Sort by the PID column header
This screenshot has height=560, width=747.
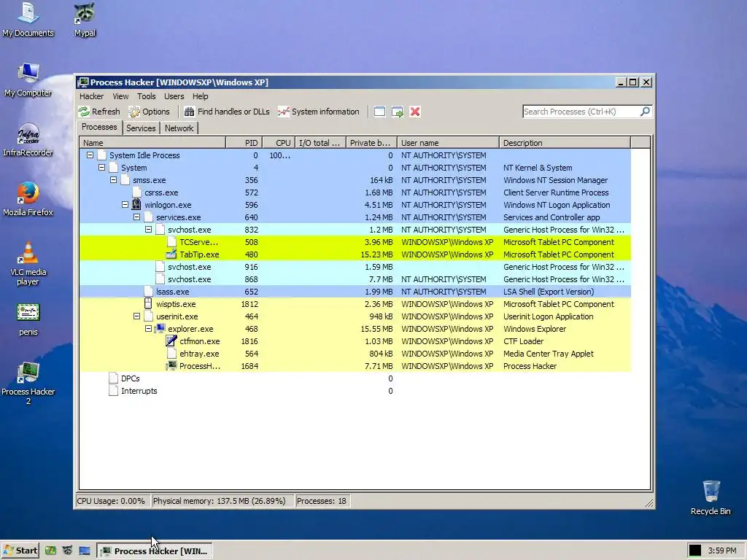pyautogui.click(x=244, y=142)
